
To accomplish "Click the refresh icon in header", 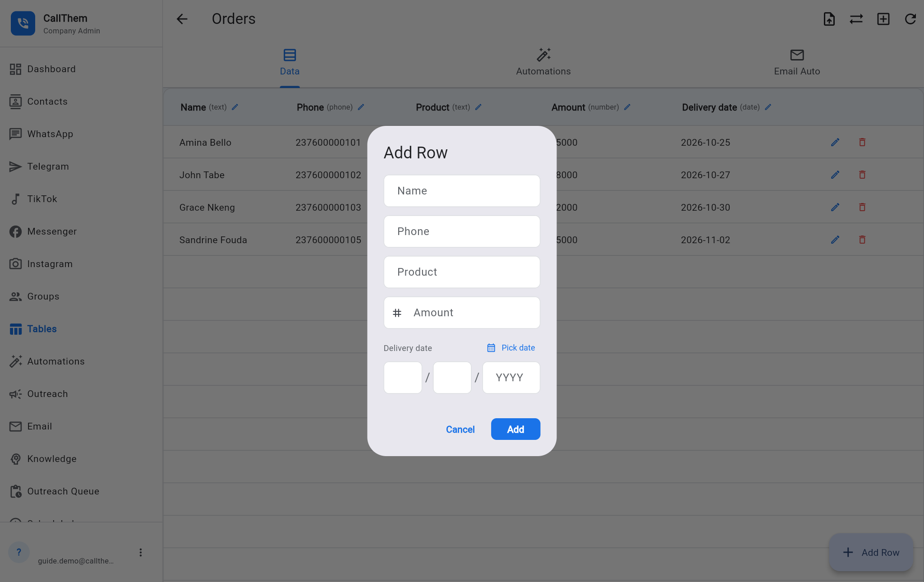I will point(910,19).
